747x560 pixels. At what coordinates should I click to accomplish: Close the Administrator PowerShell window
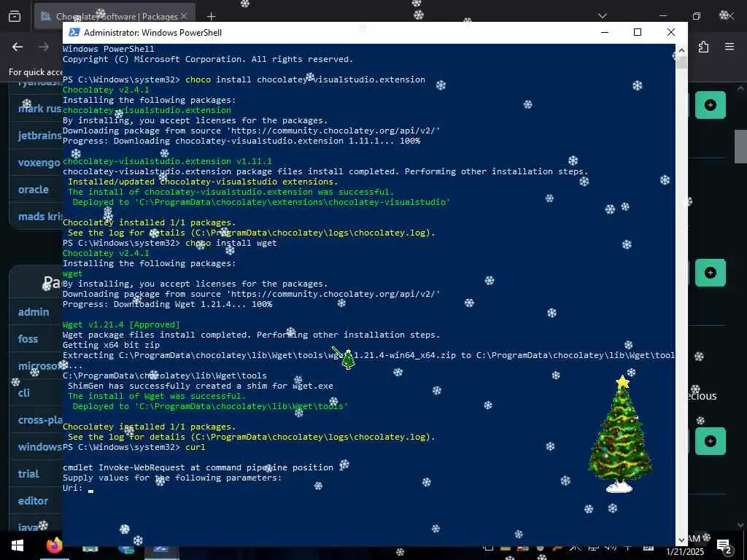(x=671, y=32)
